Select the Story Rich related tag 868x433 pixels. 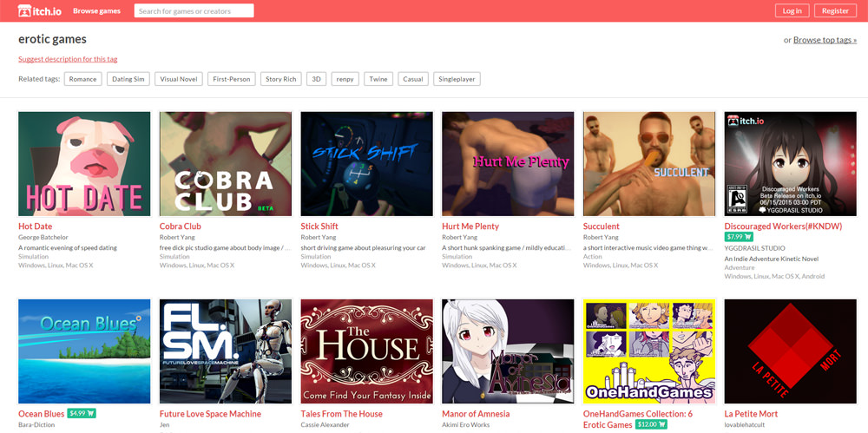point(281,79)
